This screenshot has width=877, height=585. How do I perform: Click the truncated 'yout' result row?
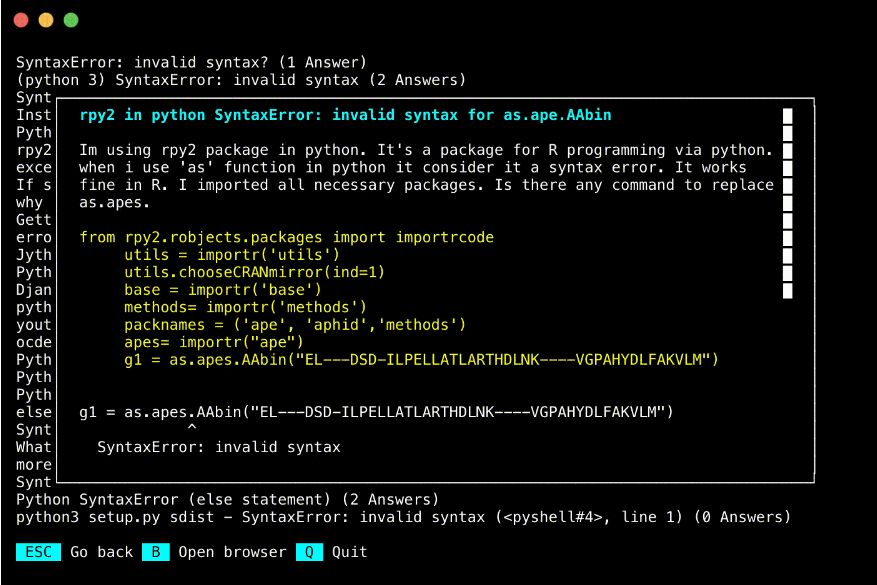click(x=34, y=325)
